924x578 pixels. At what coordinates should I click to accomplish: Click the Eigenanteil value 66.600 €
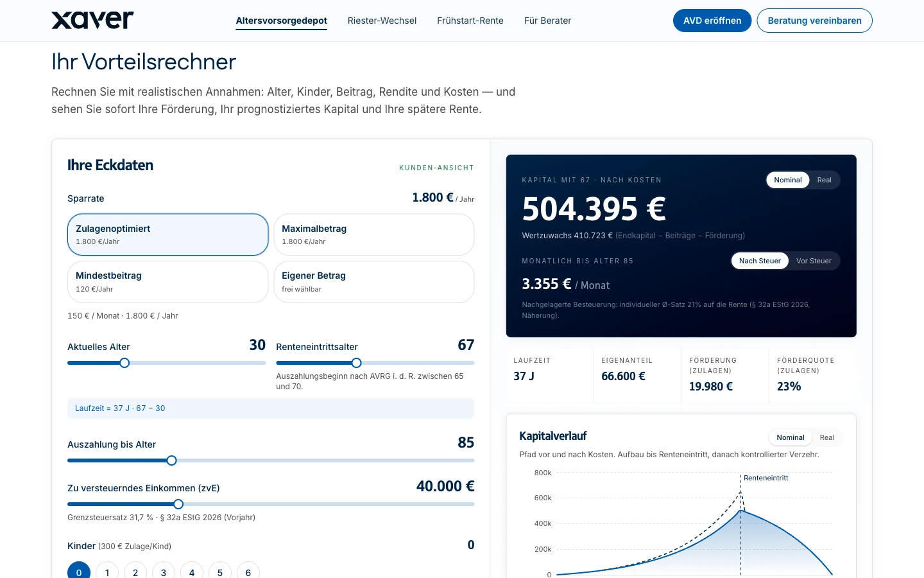(x=623, y=376)
